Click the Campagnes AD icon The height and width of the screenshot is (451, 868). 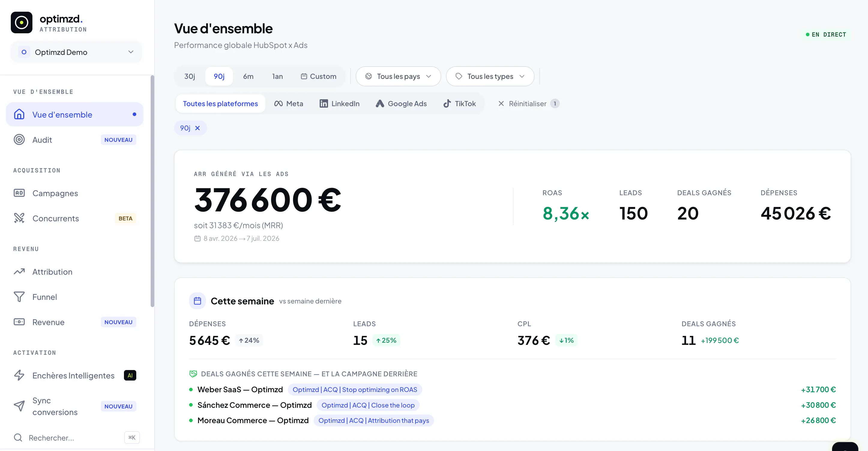pyautogui.click(x=19, y=193)
